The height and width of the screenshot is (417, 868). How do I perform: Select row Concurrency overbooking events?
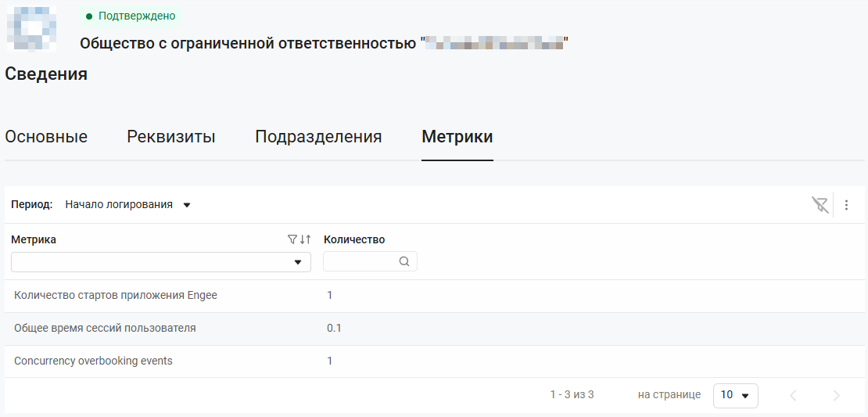click(433, 361)
